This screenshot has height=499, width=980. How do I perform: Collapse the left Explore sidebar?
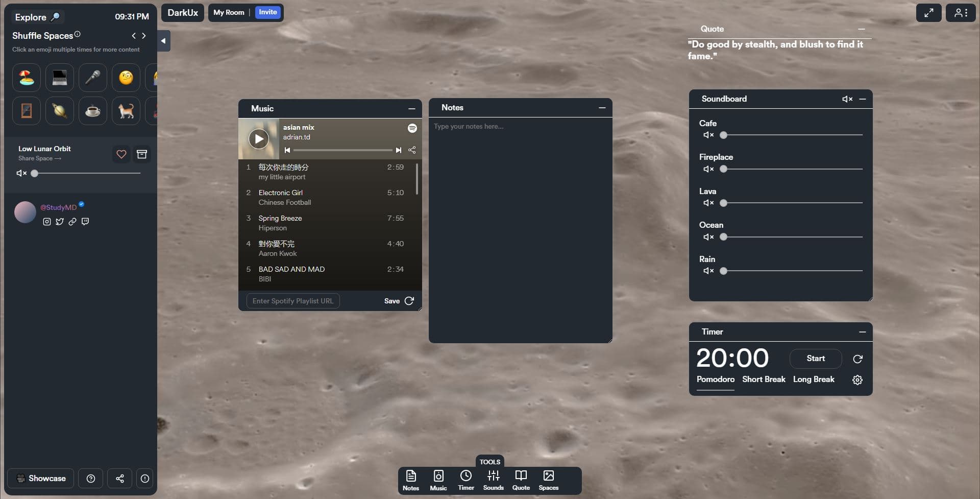(163, 40)
